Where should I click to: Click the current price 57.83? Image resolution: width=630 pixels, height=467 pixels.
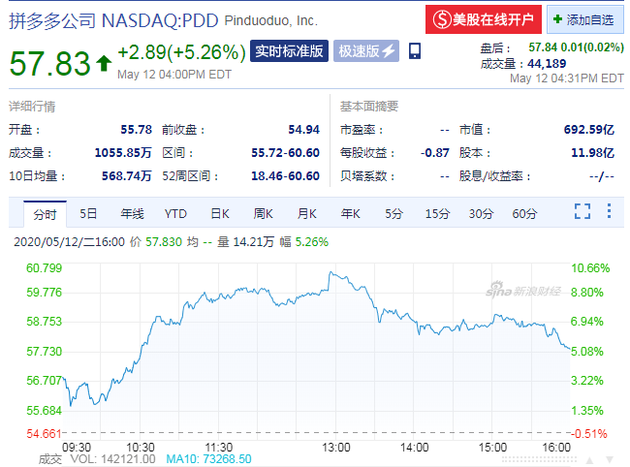click(x=50, y=63)
